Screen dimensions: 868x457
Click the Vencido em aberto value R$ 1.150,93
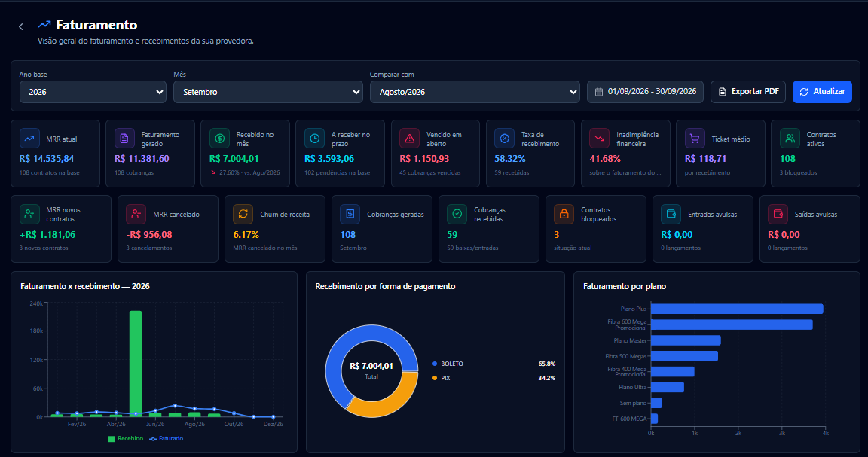425,159
